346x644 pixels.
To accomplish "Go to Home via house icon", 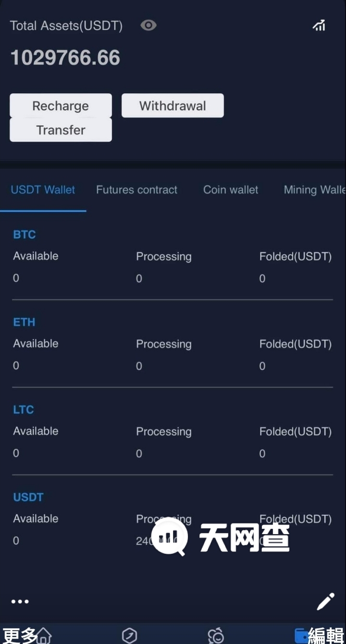I will click(44, 635).
